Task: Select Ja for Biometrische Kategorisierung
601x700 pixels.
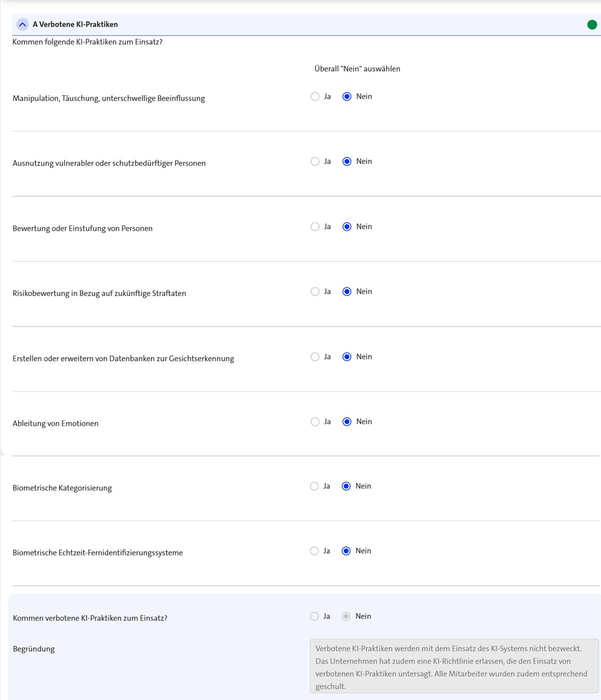Action: (314, 486)
